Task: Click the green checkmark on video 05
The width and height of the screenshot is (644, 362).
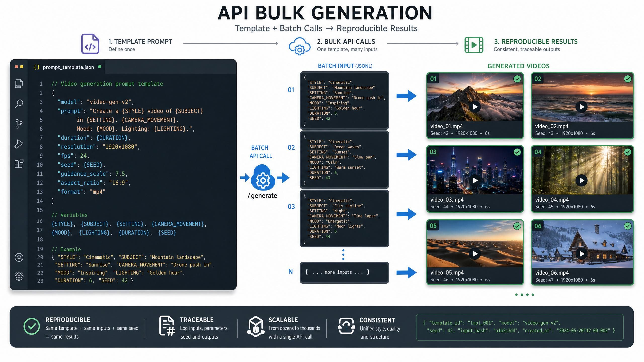Action: tap(517, 226)
